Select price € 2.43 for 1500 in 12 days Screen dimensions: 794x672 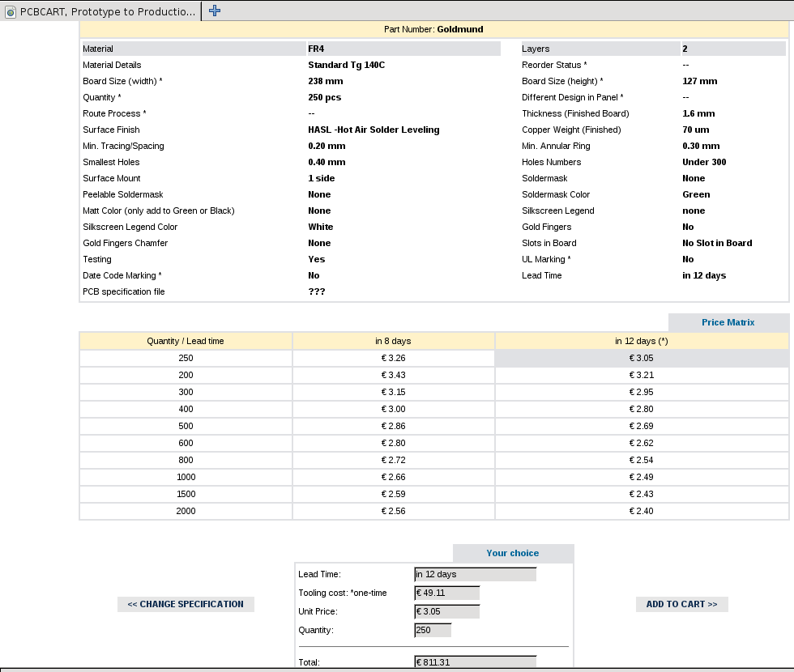pos(642,494)
